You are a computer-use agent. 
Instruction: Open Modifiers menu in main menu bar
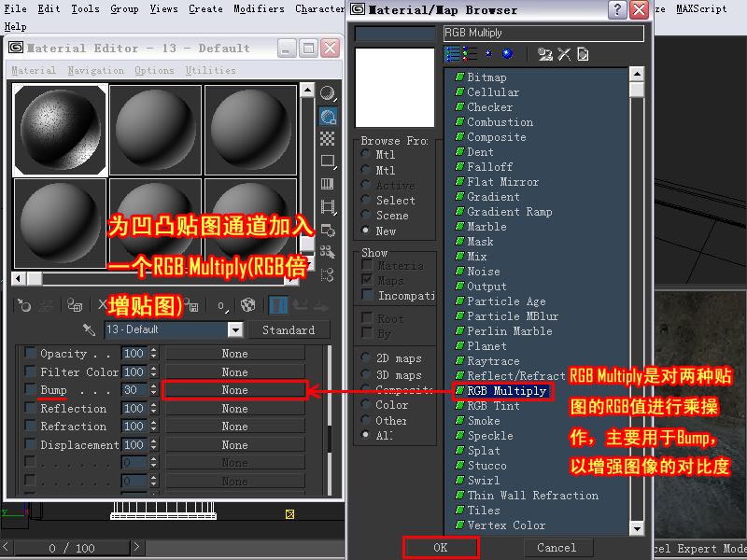[259, 8]
